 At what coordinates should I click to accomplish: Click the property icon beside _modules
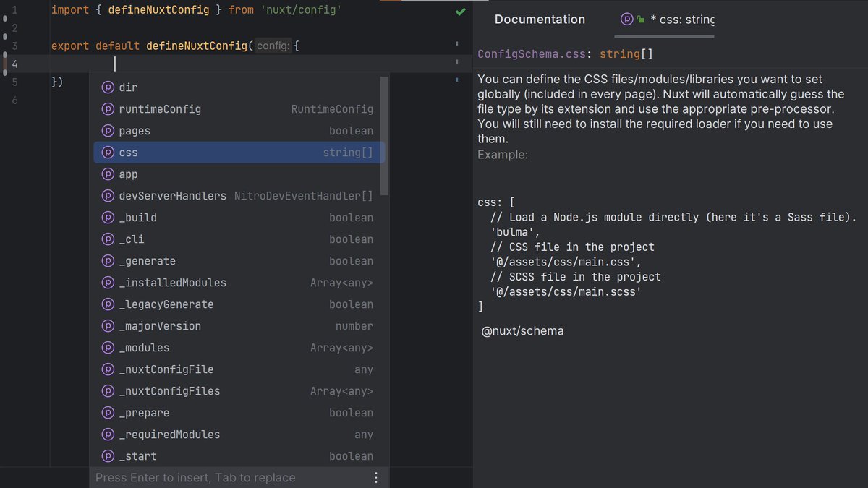108,348
